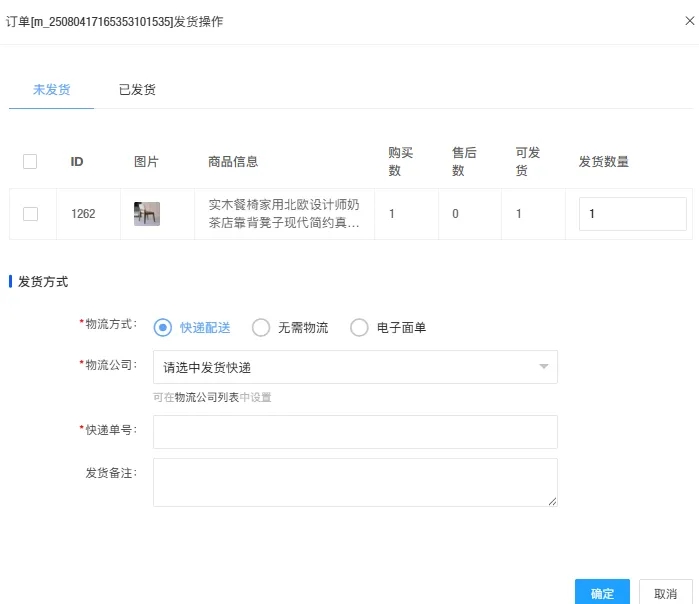Click the ID column header

click(77, 161)
